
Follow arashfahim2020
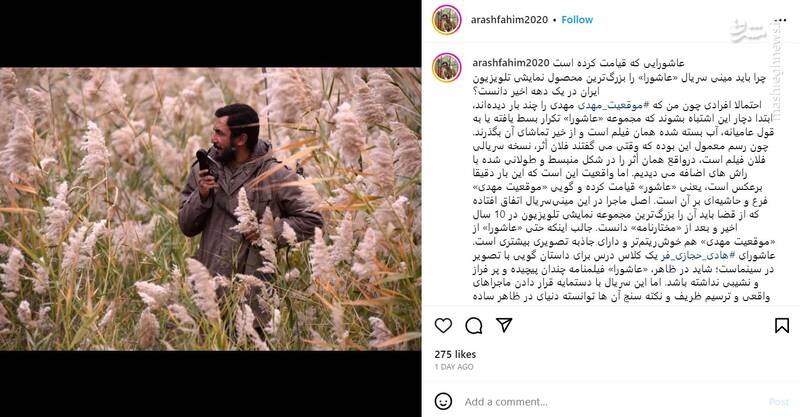577,20
